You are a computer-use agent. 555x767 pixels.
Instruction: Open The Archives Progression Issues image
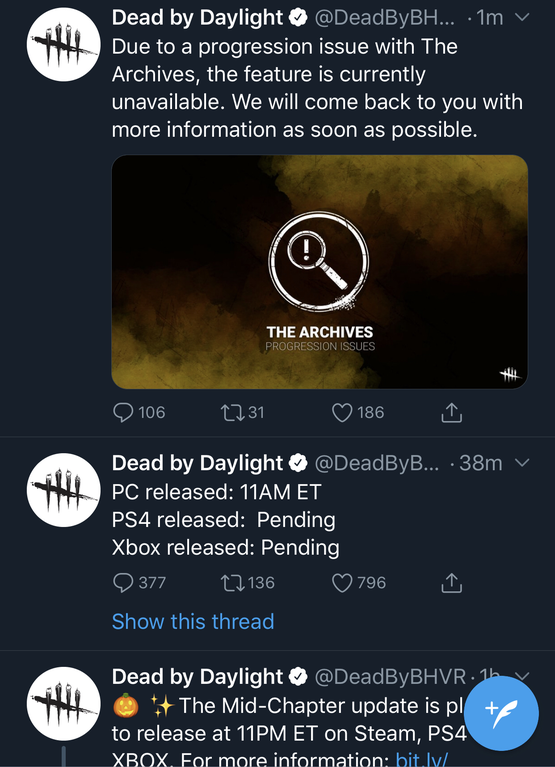(320, 272)
